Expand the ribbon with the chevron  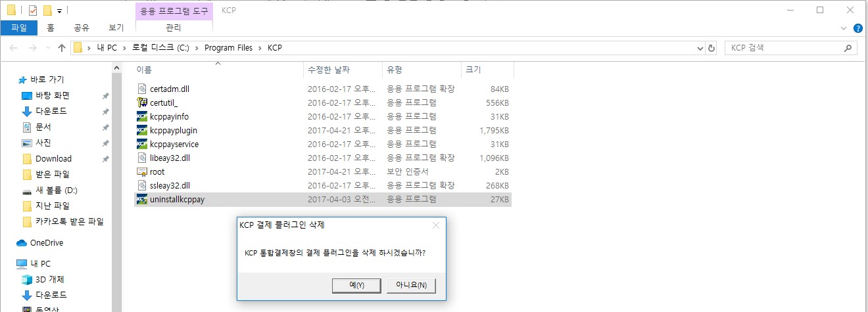point(844,28)
